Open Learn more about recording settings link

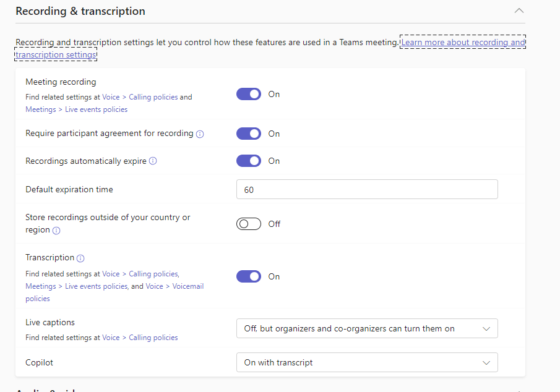coord(463,43)
